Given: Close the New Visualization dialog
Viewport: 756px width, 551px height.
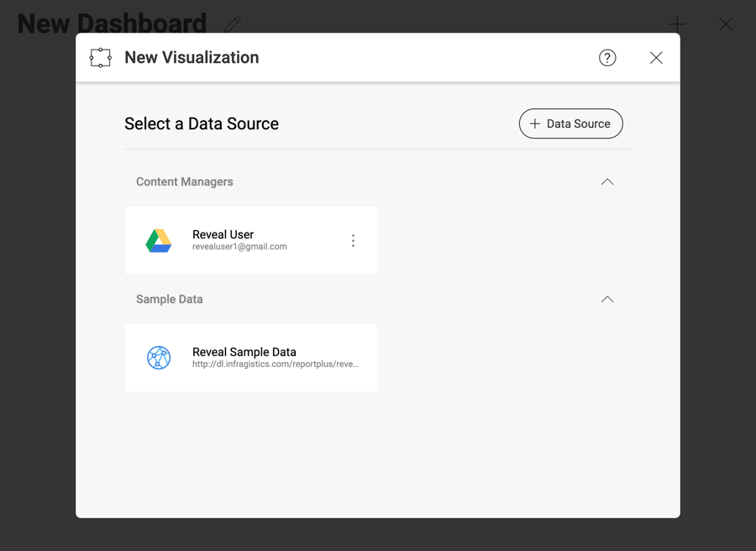Looking at the screenshot, I should (656, 58).
